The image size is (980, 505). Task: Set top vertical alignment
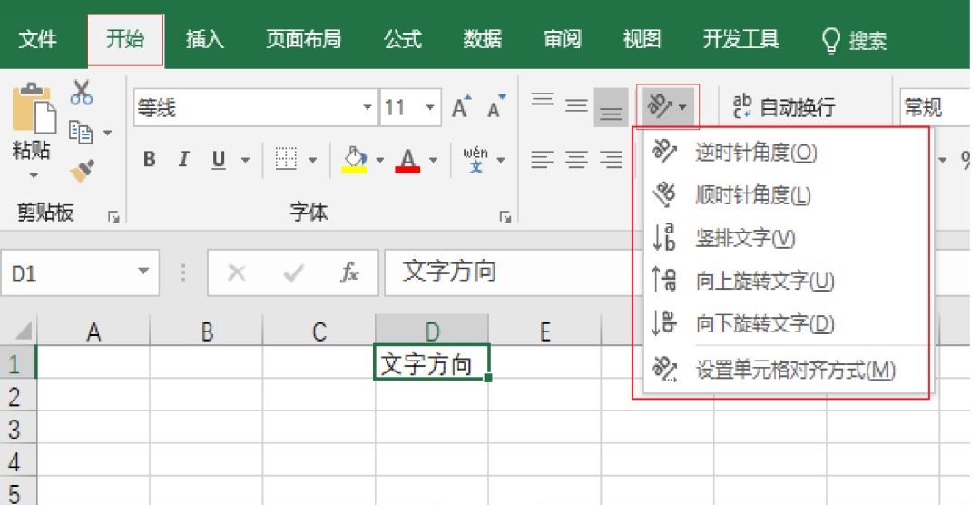[x=542, y=100]
